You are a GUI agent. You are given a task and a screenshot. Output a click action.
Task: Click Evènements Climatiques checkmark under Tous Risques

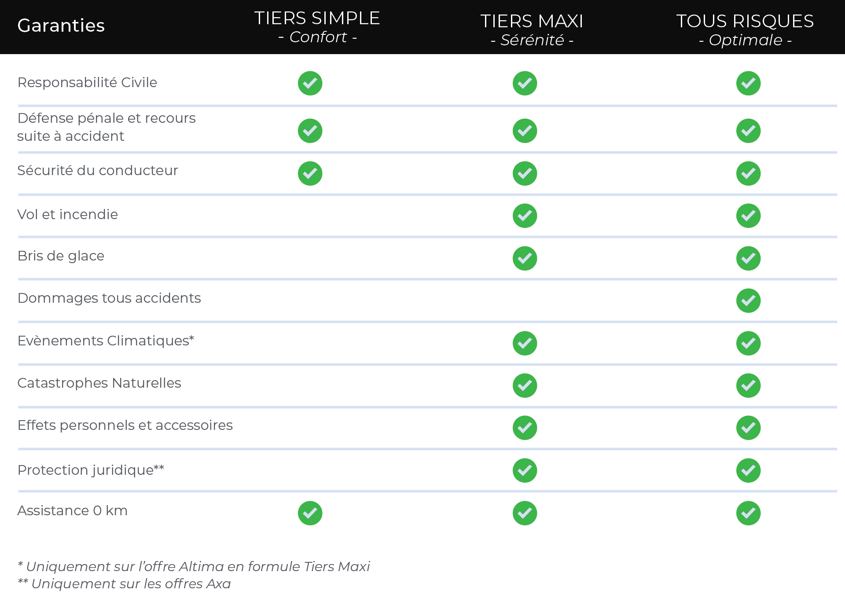point(748,343)
